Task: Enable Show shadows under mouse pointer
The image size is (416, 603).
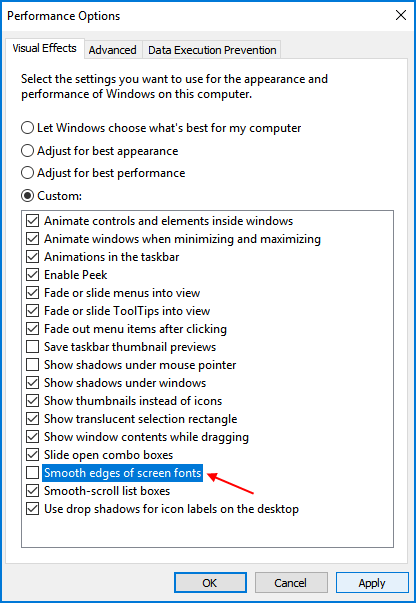Action: 33,365
